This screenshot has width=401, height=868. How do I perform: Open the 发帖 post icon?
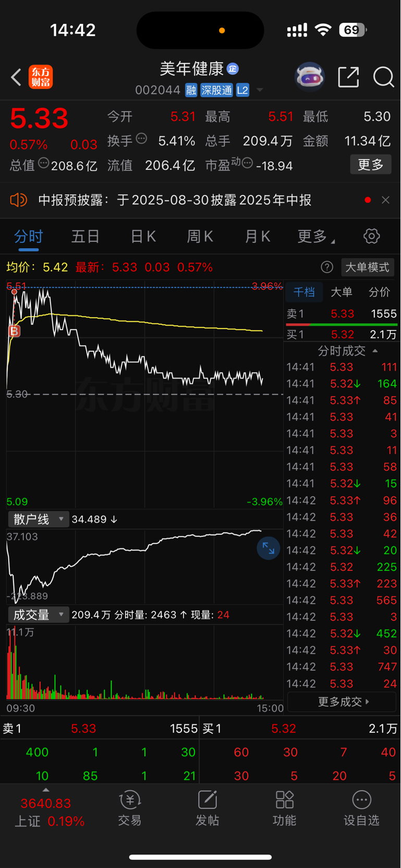point(207,809)
